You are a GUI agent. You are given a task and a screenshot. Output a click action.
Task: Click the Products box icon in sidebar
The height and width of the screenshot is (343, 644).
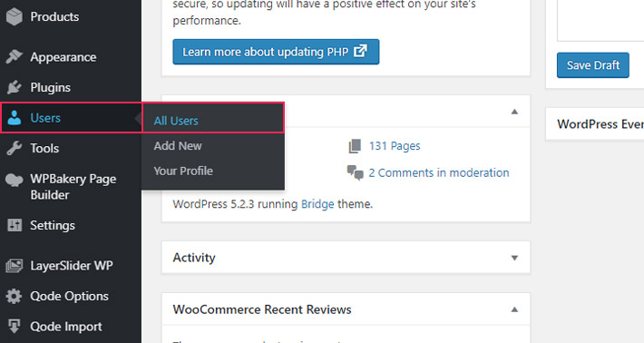pyautogui.click(x=15, y=17)
